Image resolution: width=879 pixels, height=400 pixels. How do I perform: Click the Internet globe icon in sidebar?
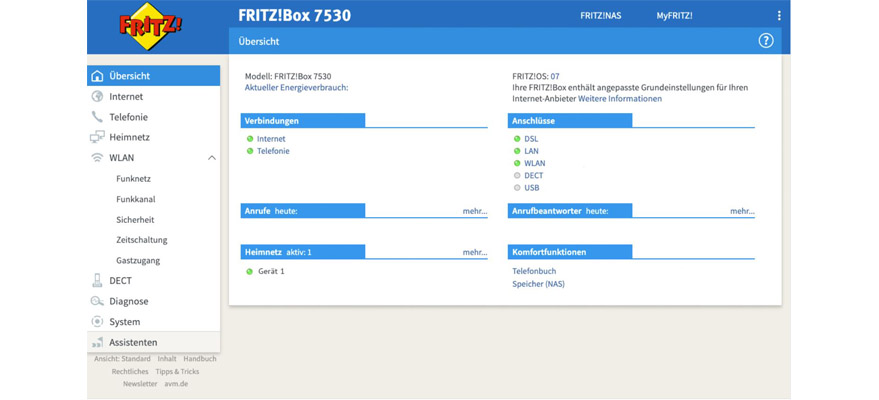[97, 97]
